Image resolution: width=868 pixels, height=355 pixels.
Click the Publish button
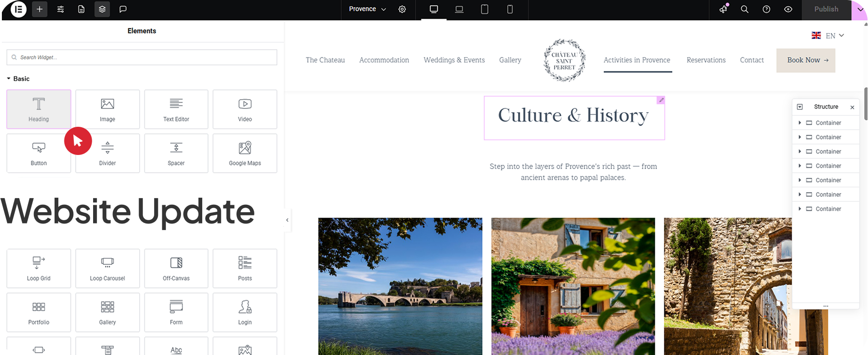coord(826,9)
